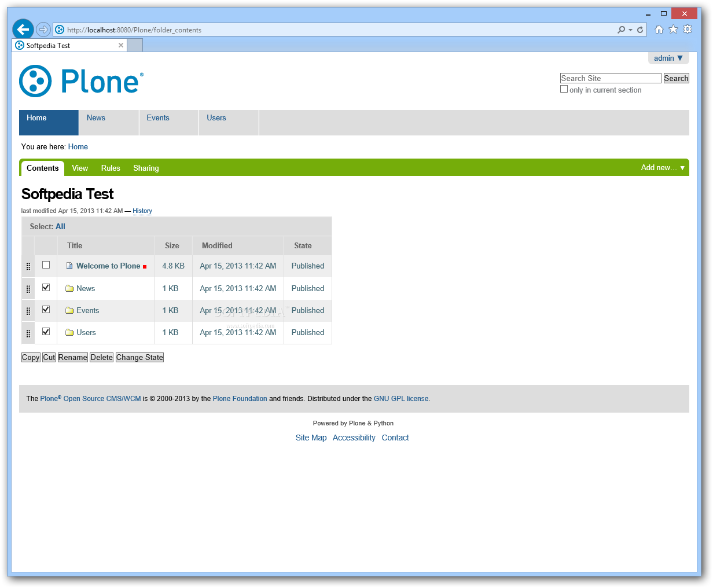Viewport: 713px width, 588px height.
Task: Switch to the Rules tab
Action: point(111,168)
